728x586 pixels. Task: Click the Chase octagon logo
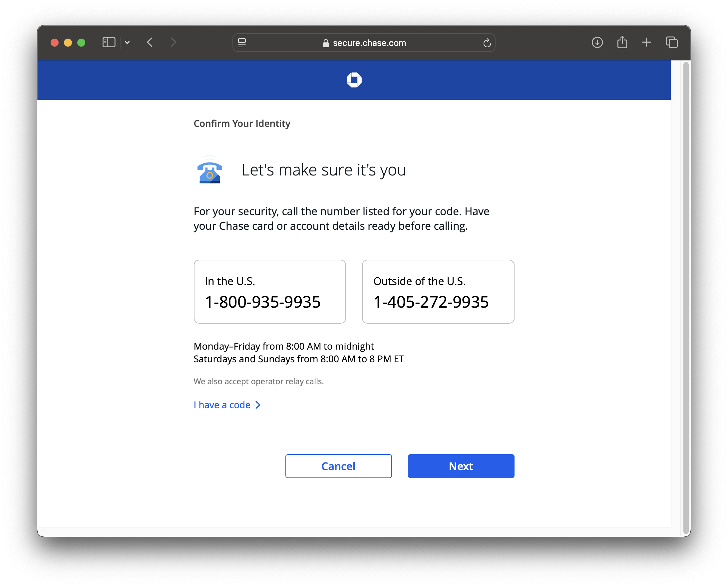click(354, 80)
